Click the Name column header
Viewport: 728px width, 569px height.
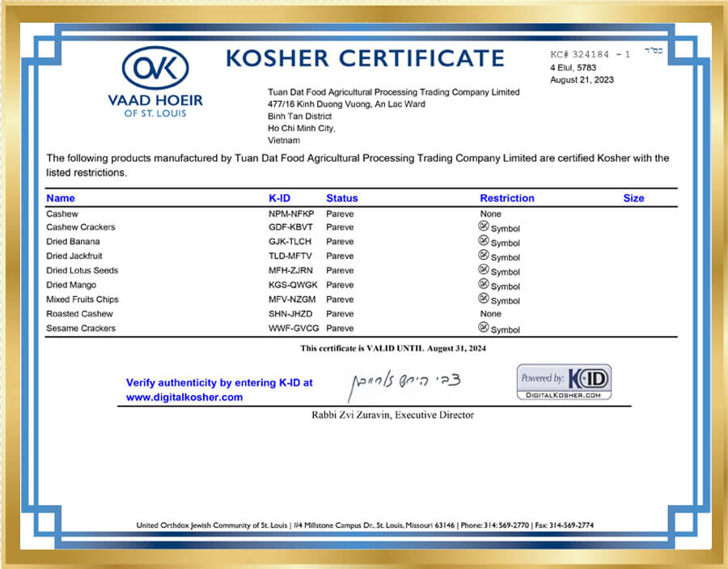pyautogui.click(x=61, y=198)
